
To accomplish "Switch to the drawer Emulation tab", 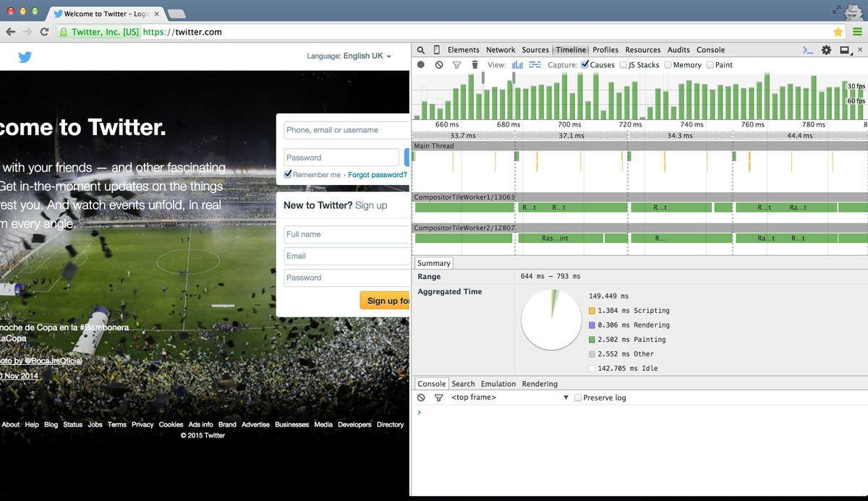I will click(x=498, y=384).
